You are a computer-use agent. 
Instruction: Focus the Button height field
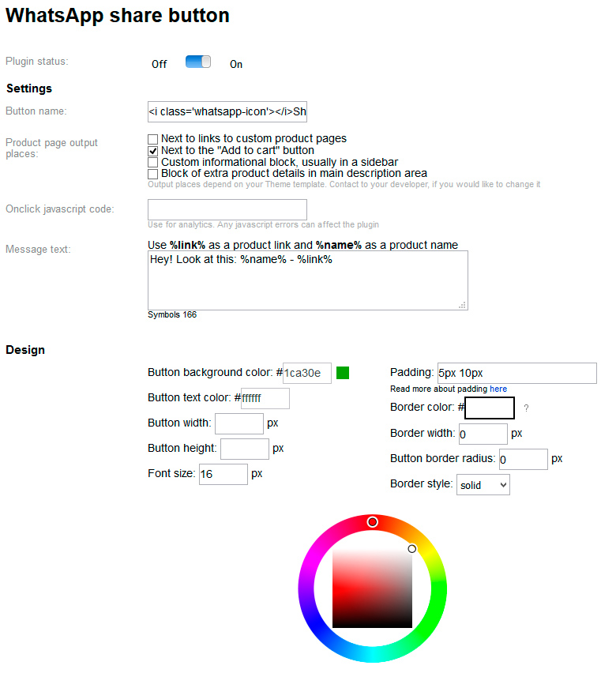(245, 449)
